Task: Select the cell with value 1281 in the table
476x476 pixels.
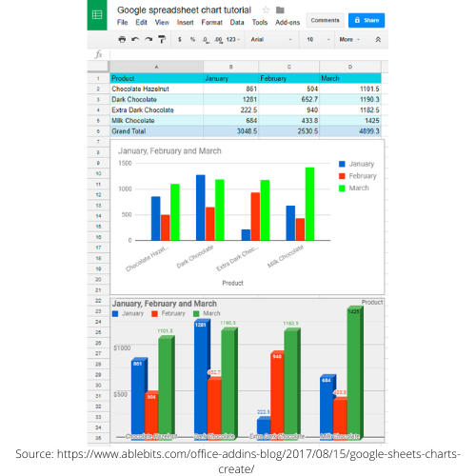Action: pos(230,99)
